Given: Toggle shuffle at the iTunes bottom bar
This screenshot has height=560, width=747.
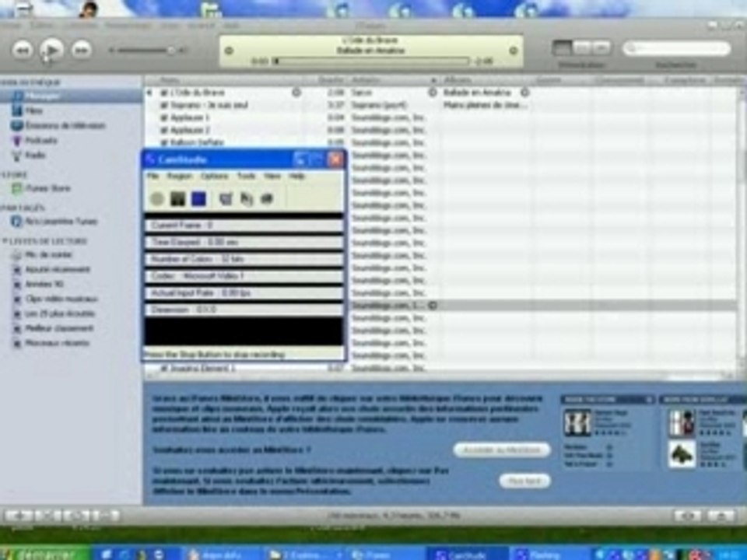Looking at the screenshot, I should [x=47, y=516].
